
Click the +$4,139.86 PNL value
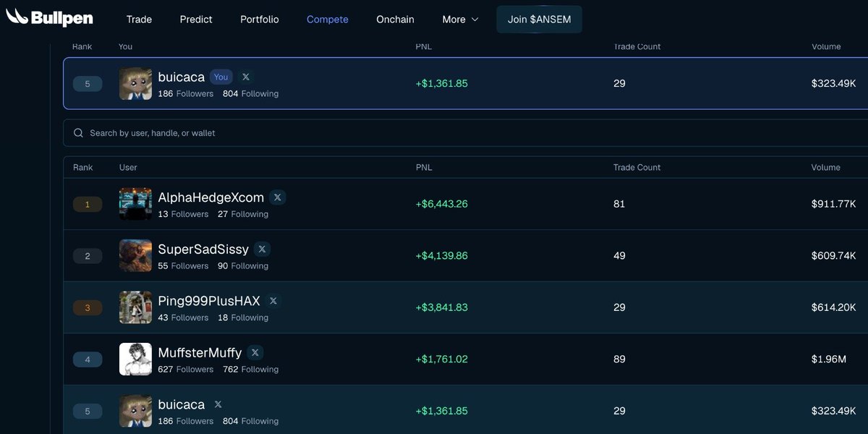pos(441,255)
